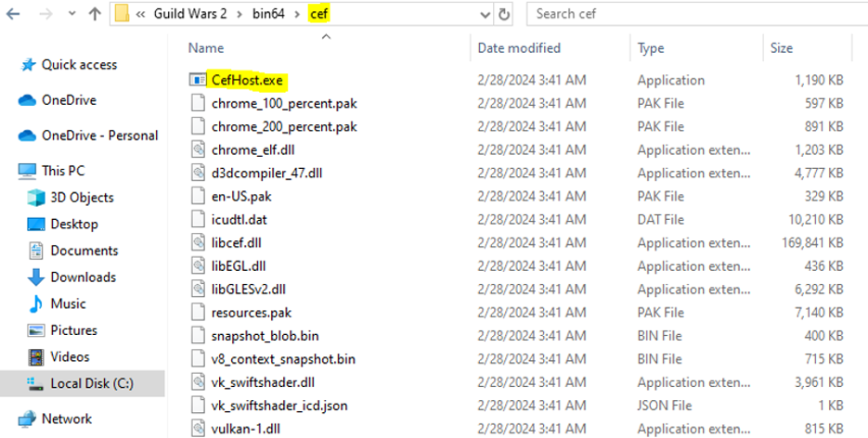Open address bar history dropdown
The height and width of the screenshot is (438, 868).
pyautogui.click(x=485, y=15)
